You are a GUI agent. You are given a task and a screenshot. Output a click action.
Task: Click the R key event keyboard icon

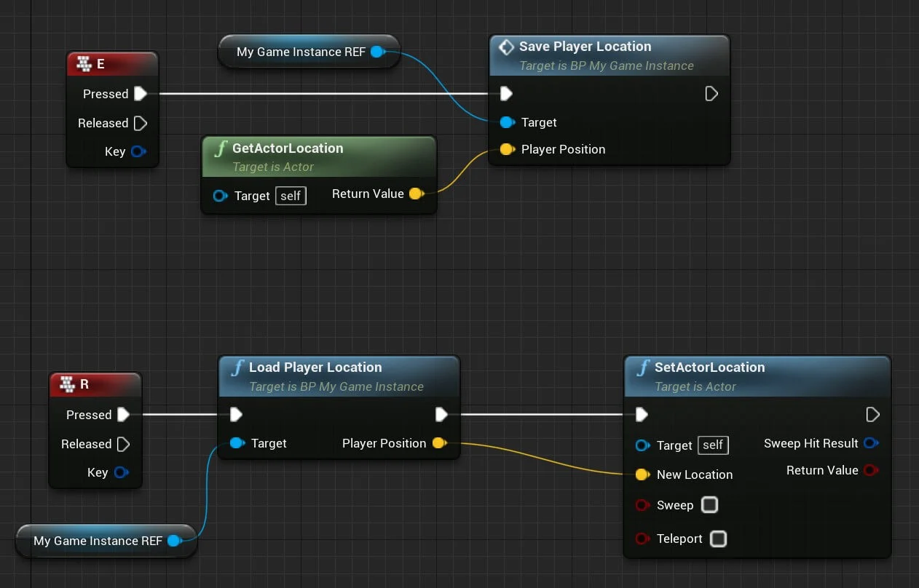point(67,384)
